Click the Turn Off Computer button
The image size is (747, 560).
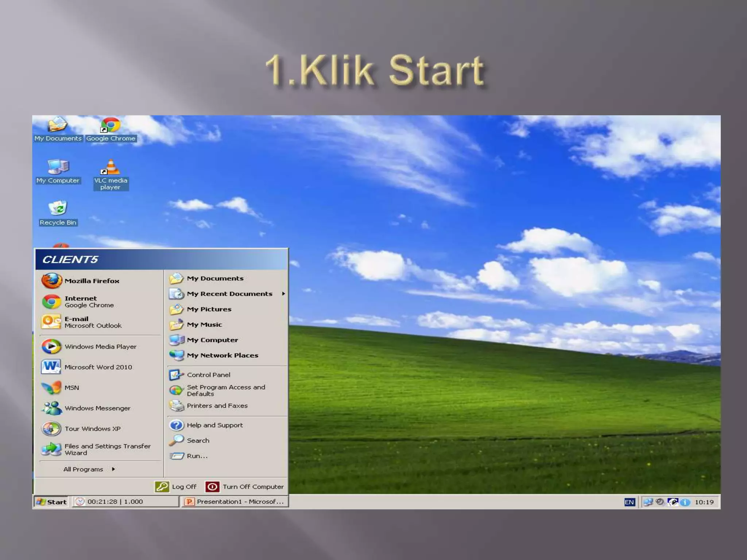[x=244, y=487]
